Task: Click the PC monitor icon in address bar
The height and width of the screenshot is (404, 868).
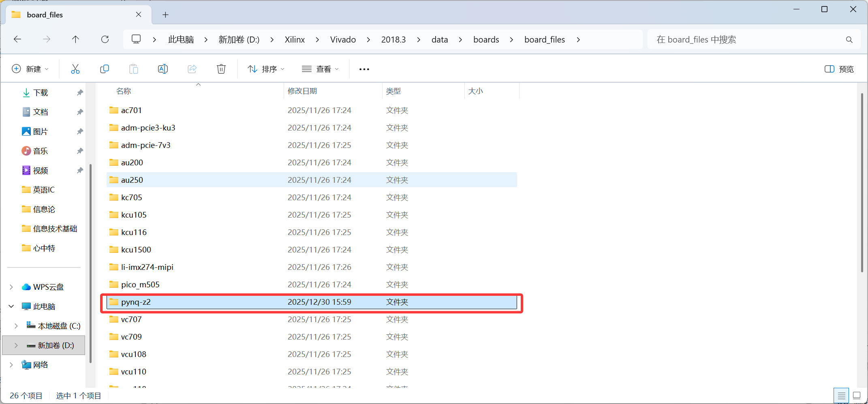Action: [x=136, y=39]
